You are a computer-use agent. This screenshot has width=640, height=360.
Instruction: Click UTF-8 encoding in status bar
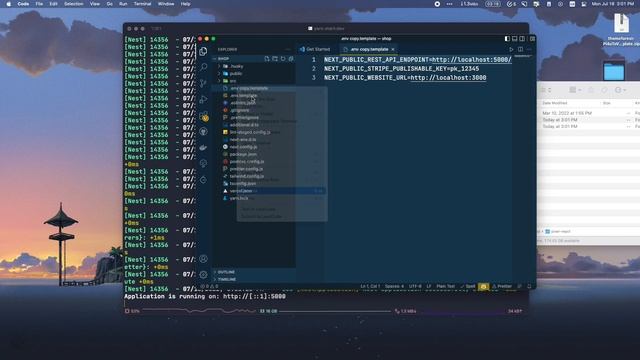point(415,287)
